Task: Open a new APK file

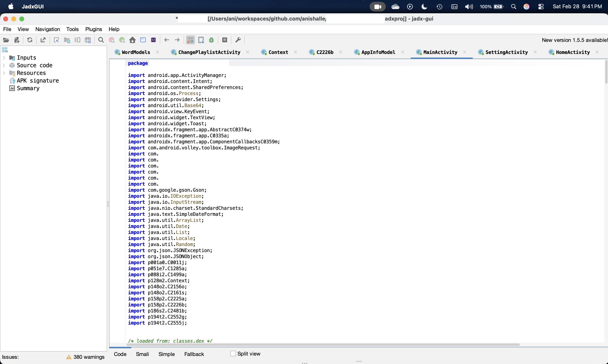Action: (6, 40)
